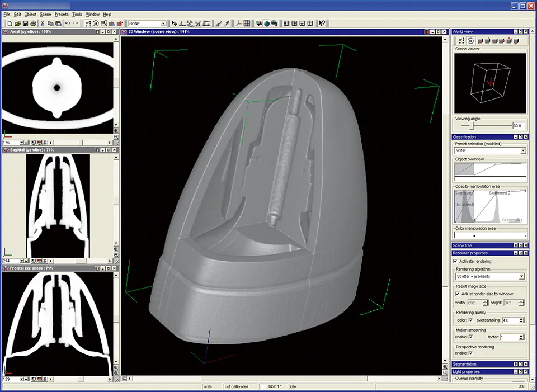Viewport: 537px width, 392px height.
Task: Click the rotate icon in World view
Action: point(470,41)
